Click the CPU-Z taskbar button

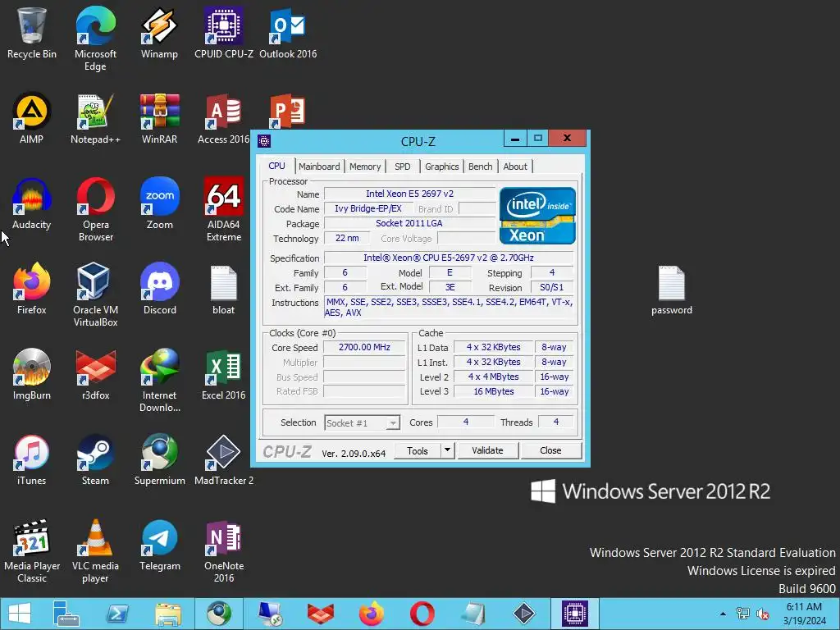(575, 614)
